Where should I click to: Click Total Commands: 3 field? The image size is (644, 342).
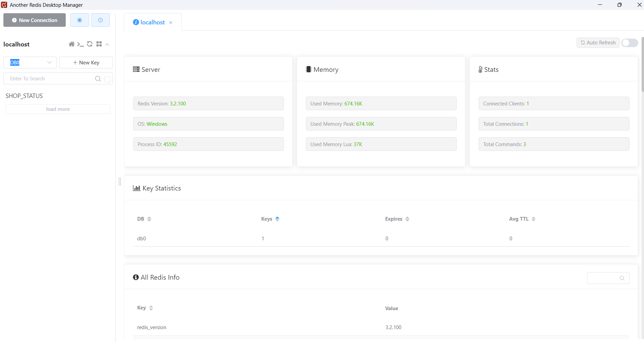tap(554, 144)
